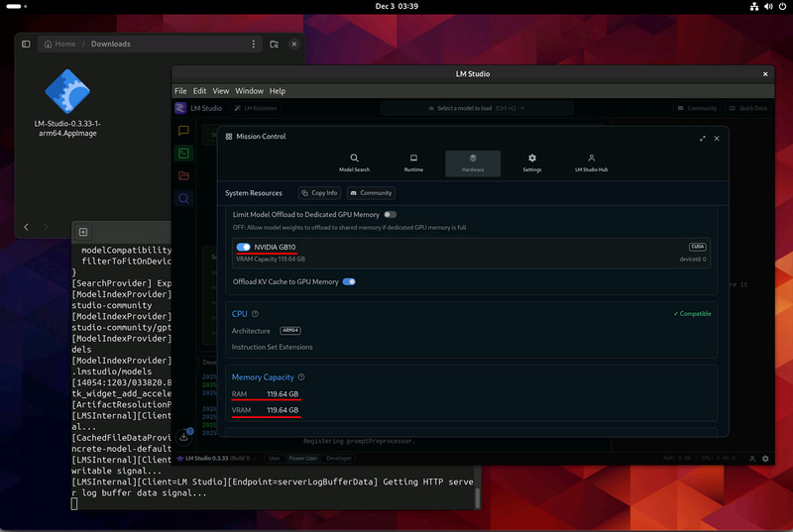This screenshot has height=532, width=793.
Task: Click the Community button in the top bar
Action: click(698, 108)
